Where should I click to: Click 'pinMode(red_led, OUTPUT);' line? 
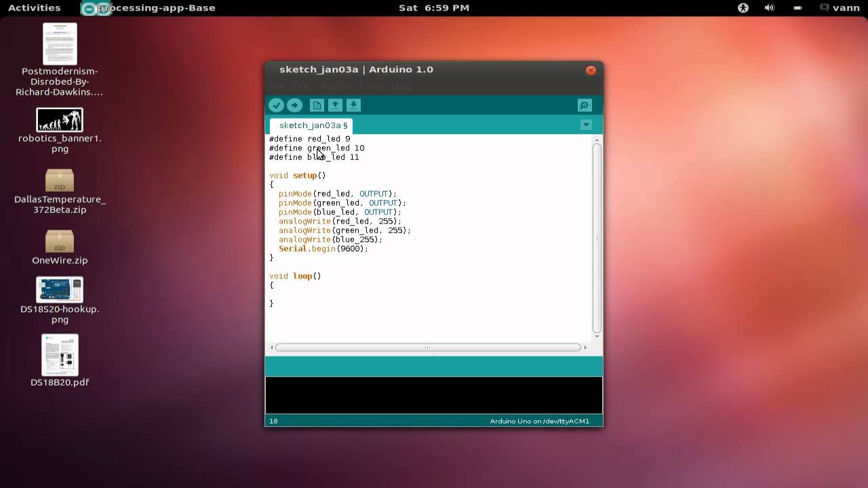[x=338, y=194]
